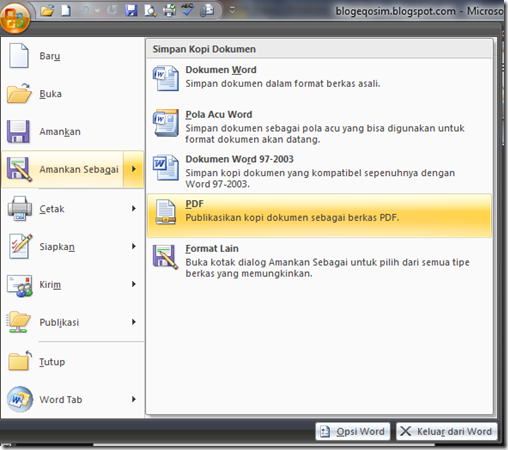Click the Dokumen Word 97-2003 icon
Screen dimensions: 508x450
point(166,167)
